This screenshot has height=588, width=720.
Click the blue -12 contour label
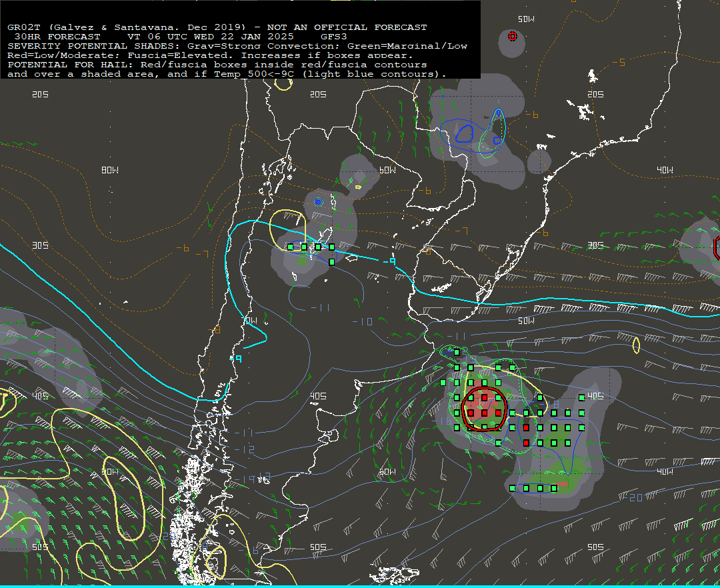pos(245,450)
